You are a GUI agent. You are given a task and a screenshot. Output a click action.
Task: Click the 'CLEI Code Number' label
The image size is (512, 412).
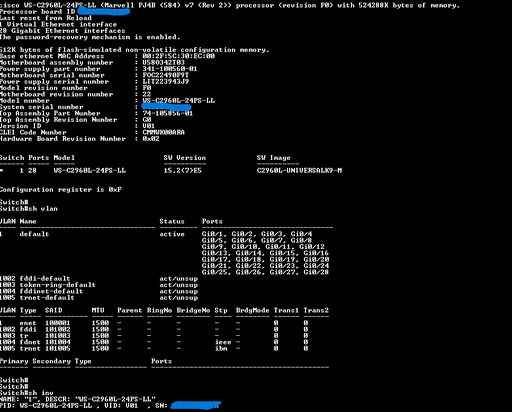33,132
